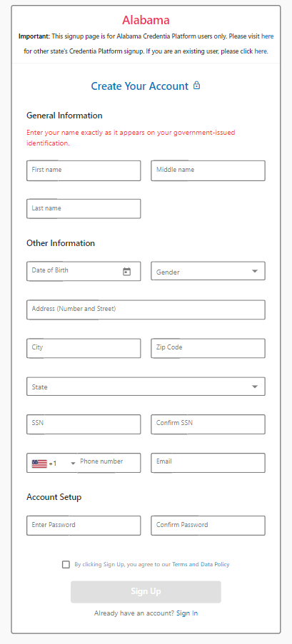Expand the Gender dropdown

208,271
